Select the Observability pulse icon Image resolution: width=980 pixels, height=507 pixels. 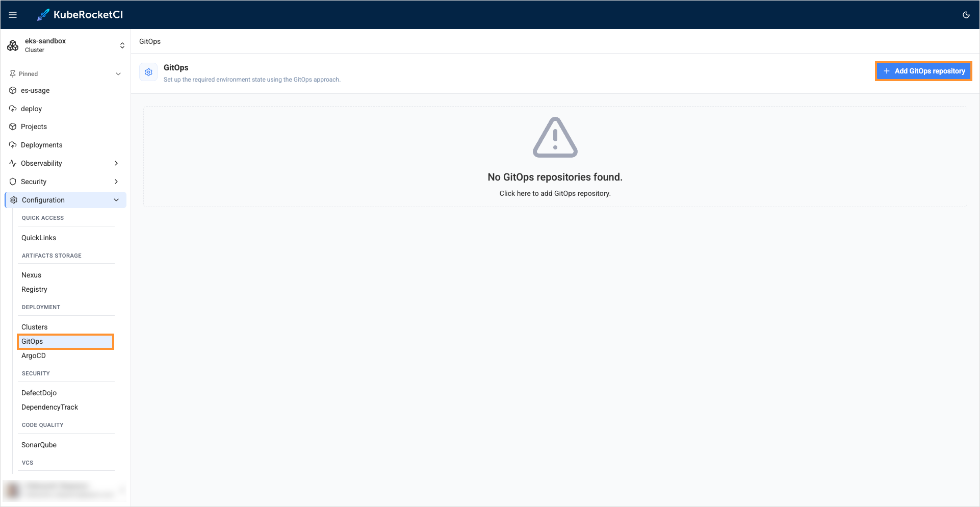pyautogui.click(x=13, y=163)
